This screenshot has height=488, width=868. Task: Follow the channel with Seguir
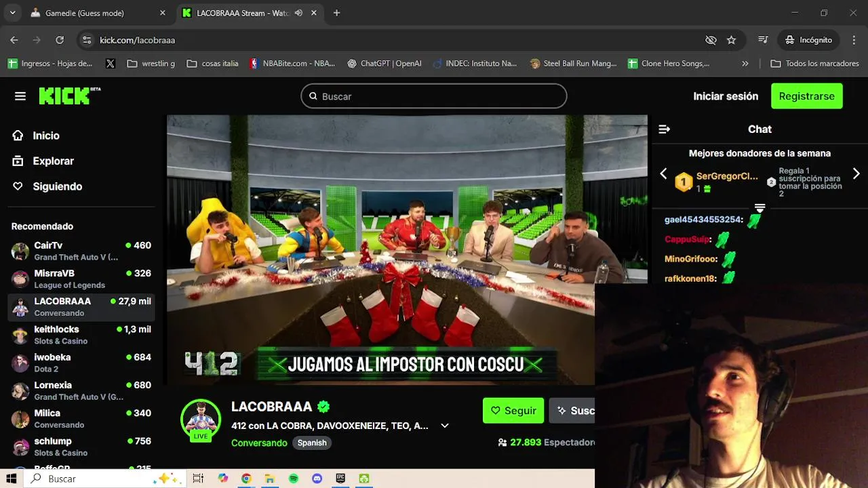513,411
